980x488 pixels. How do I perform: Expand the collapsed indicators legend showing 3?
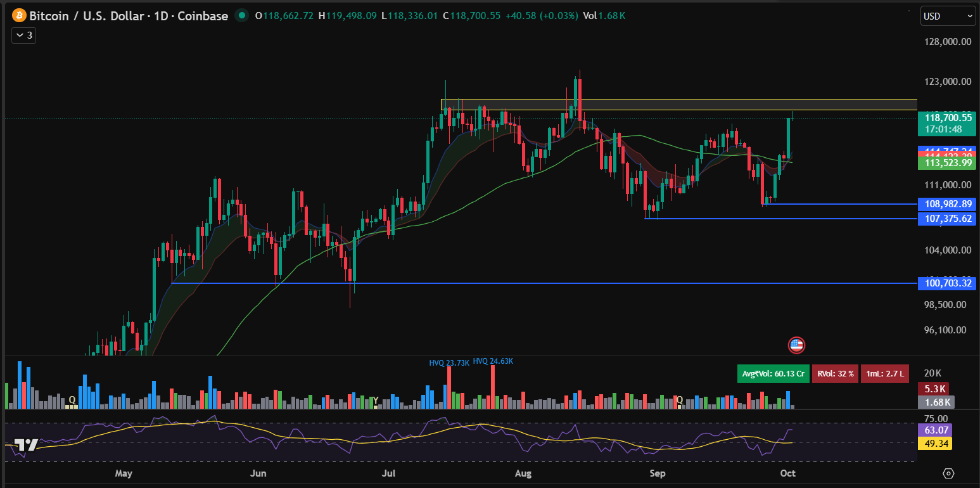click(x=23, y=35)
